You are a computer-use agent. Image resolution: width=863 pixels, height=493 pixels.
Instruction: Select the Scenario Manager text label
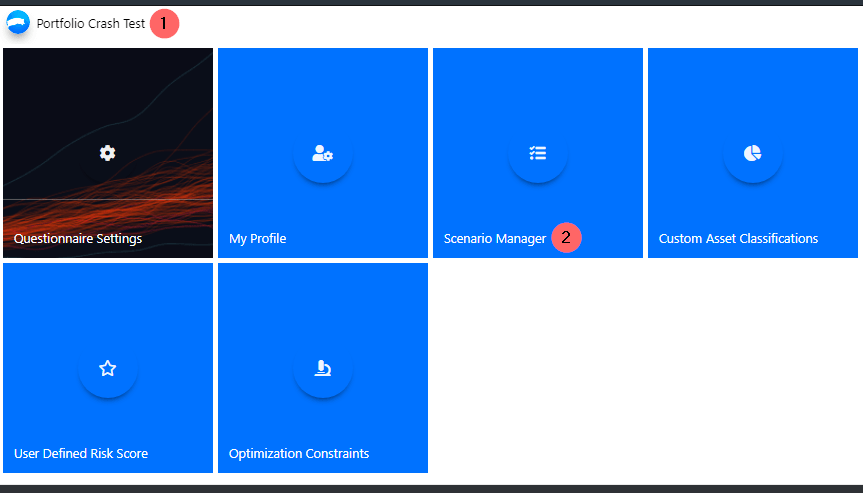[x=495, y=239]
